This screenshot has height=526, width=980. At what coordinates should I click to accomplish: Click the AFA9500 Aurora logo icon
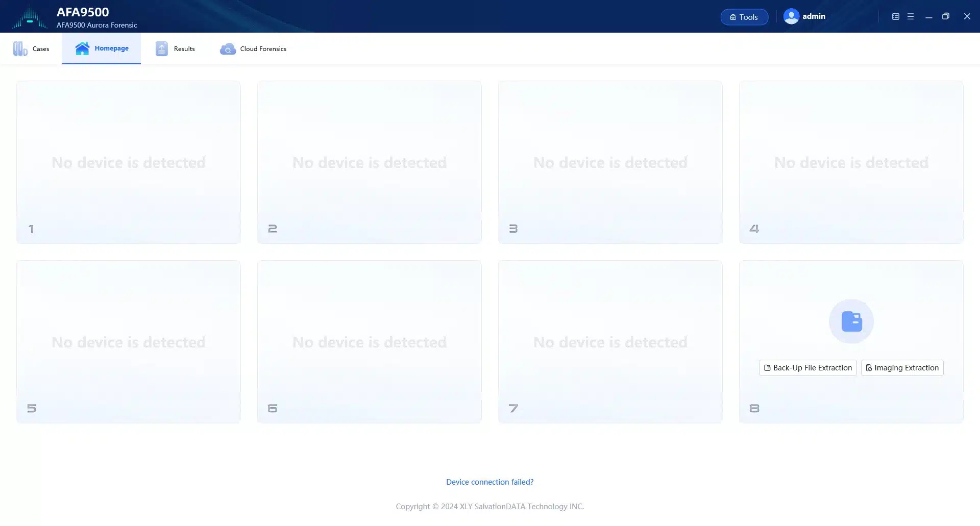30,17
